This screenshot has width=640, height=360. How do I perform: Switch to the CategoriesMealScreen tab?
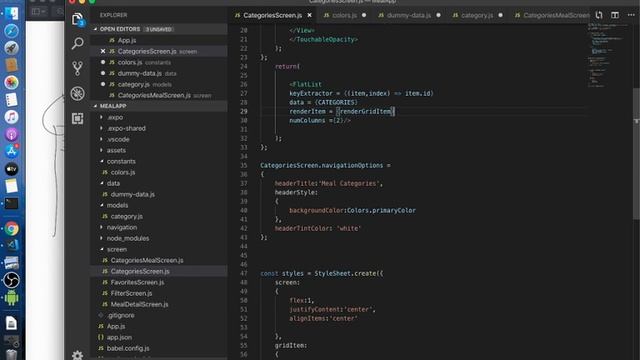click(552, 15)
